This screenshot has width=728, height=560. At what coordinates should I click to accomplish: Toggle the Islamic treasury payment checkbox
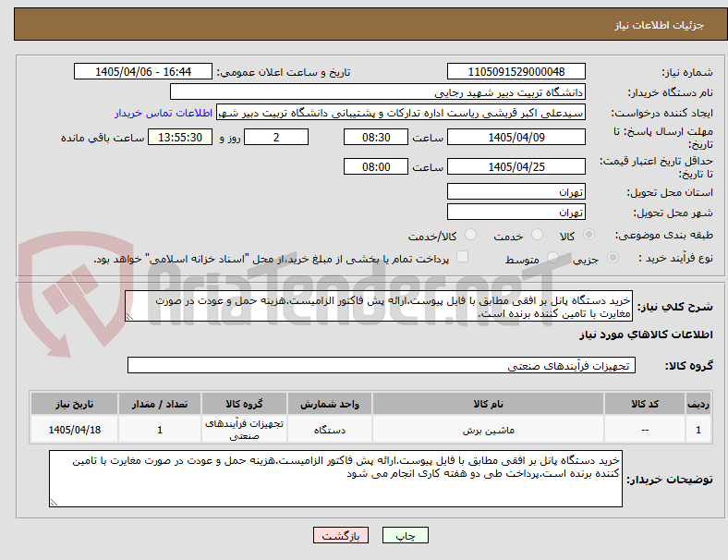463,257
